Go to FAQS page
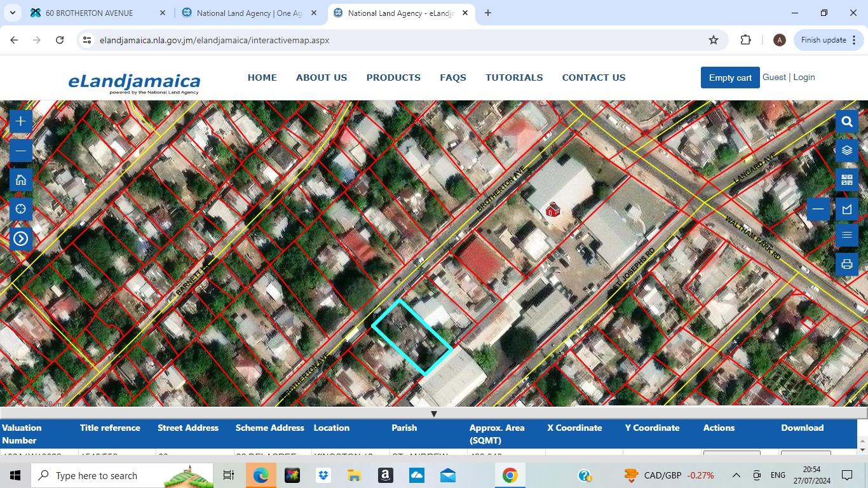Screen dimensions: 868x488 click(x=453, y=78)
